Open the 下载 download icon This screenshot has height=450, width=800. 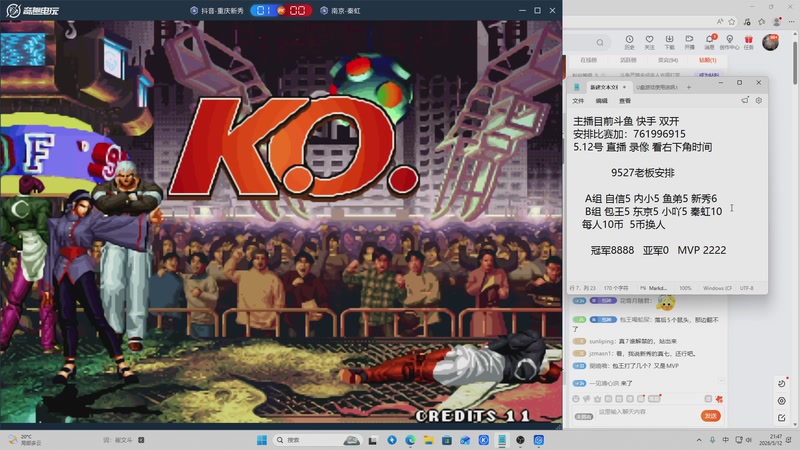tap(669, 42)
